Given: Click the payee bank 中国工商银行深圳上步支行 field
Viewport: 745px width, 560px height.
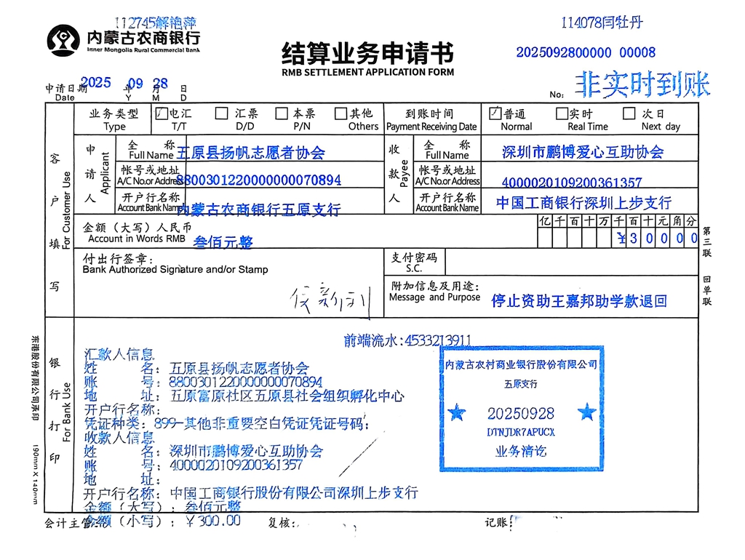Looking at the screenshot, I should (583, 203).
